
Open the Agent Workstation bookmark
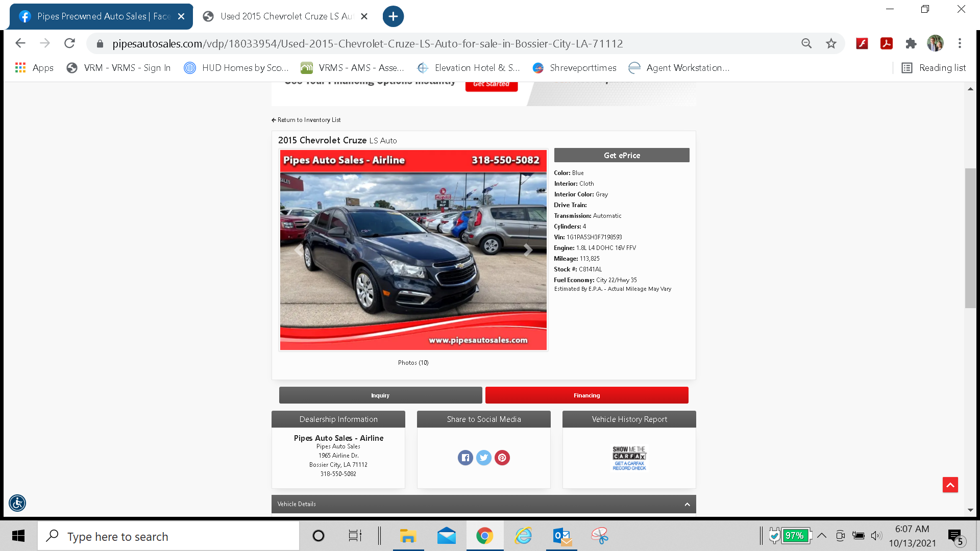(x=679, y=68)
